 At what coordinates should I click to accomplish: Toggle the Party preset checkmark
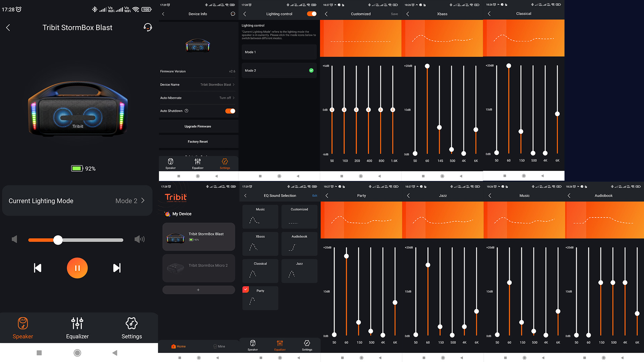tap(246, 289)
